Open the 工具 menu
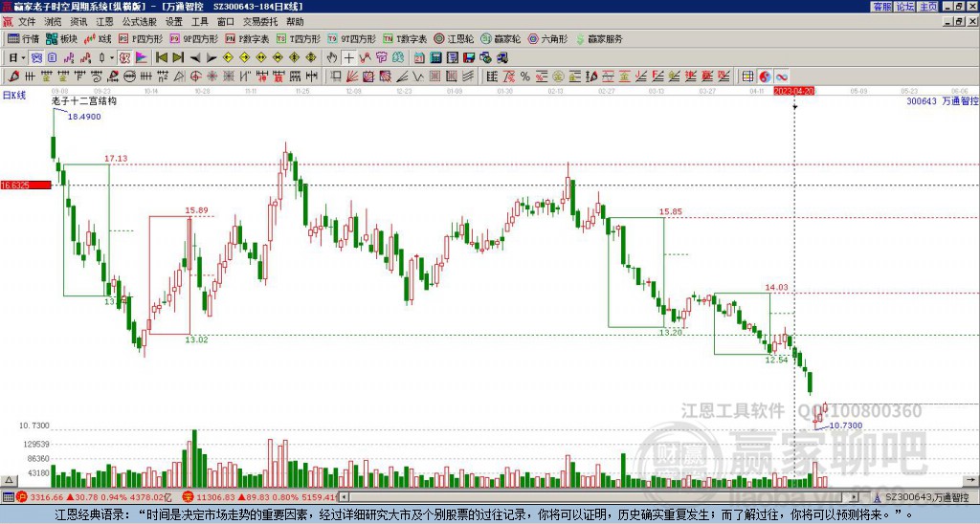 pos(200,22)
